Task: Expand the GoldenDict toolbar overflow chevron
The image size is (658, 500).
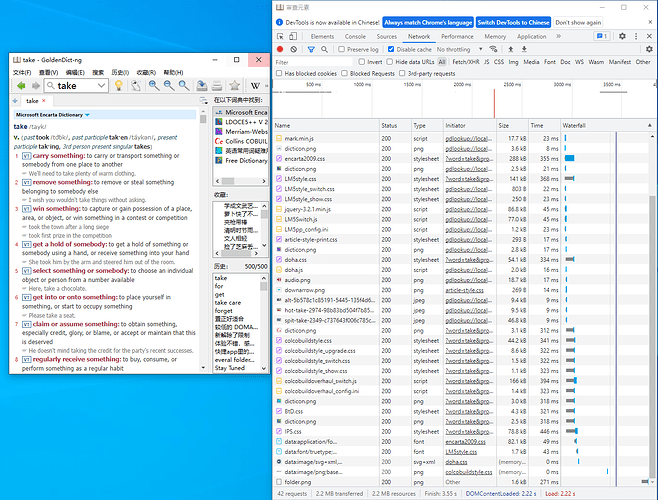Action: click(266, 86)
